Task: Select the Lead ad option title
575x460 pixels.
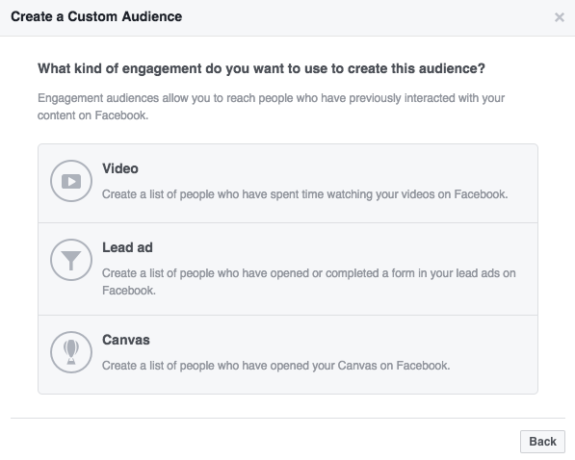Action: click(x=127, y=247)
